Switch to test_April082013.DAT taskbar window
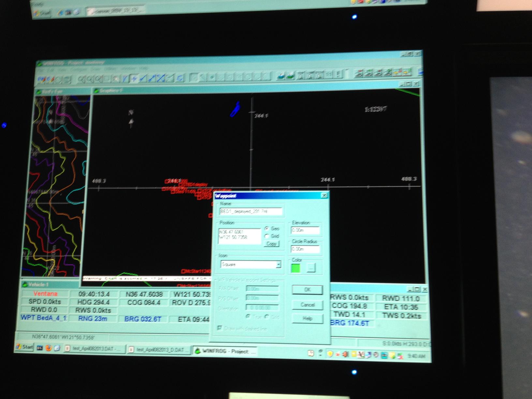The height and width of the screenshot is (399, 532). (94, 348)
